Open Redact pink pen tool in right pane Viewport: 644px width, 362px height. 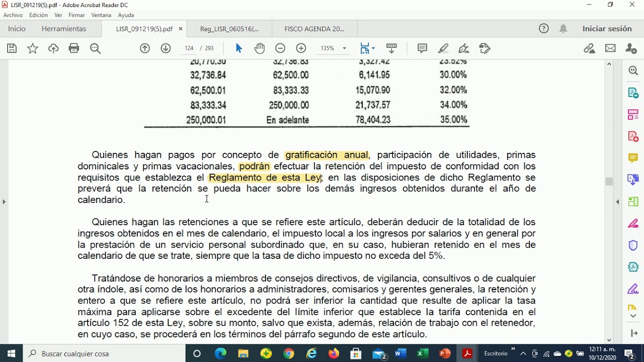pyautogui.click(x=633, y=223)
